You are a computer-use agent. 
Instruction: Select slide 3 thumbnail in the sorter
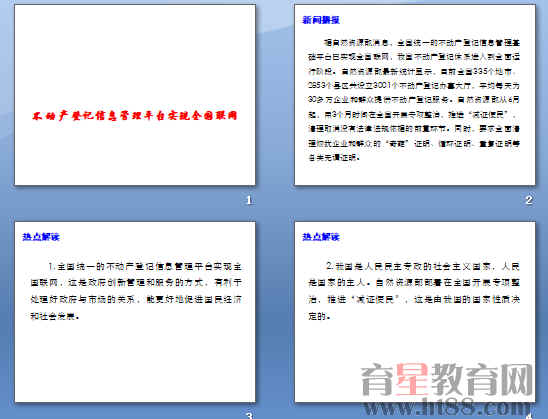pos(135,312)
